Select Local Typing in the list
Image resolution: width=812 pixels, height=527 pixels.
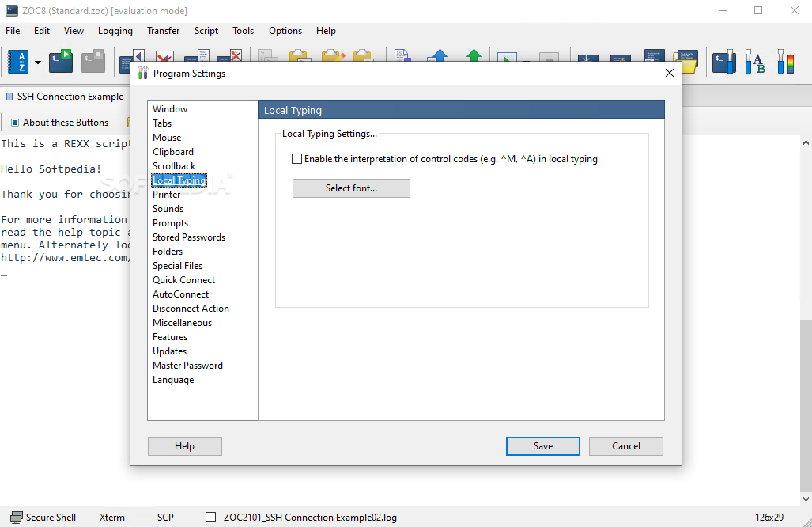click(x=179, y=180)
